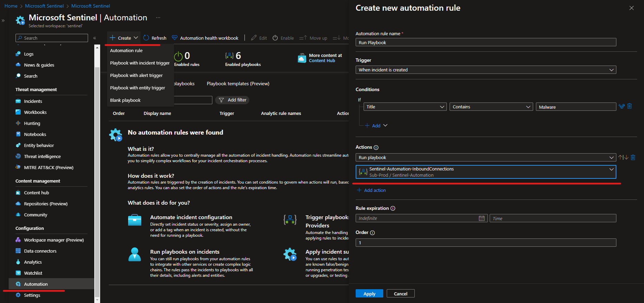The image size is (644, 303).
Task: Cancel the automation rule creation
Action: (x=401, y=294)
